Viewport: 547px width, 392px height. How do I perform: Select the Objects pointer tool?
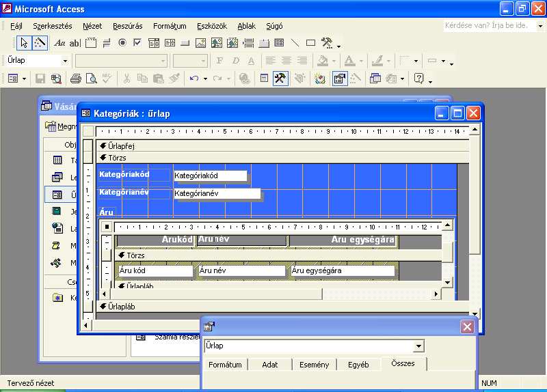click(24, 43)
